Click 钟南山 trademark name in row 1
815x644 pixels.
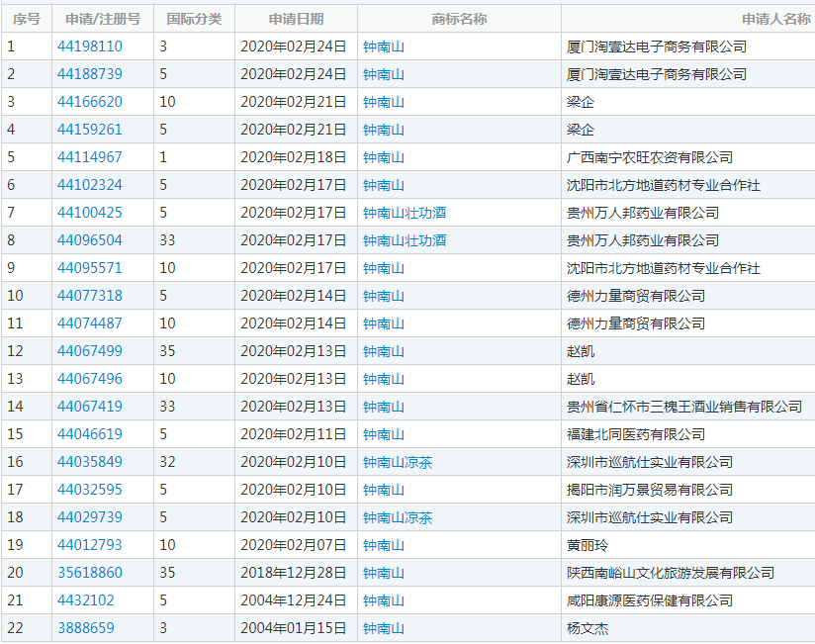[x=383, y=46]
